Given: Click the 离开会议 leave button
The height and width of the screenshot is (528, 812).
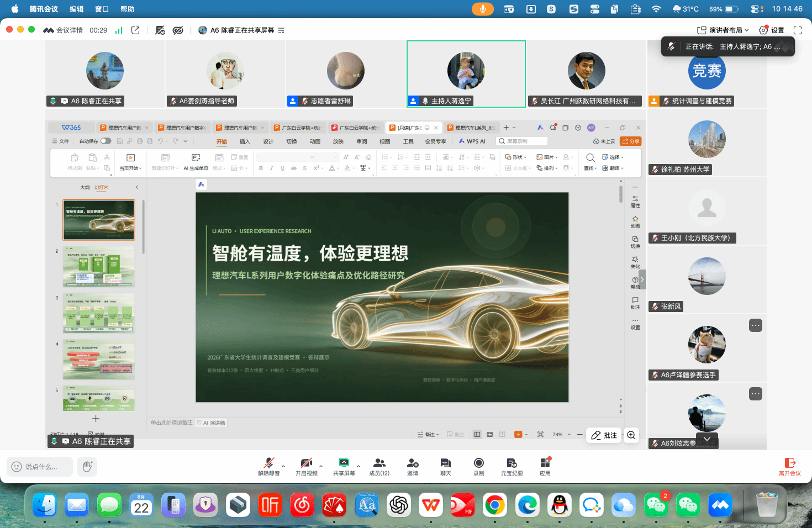Looking at the screenshot, I should tap(790, 467).
